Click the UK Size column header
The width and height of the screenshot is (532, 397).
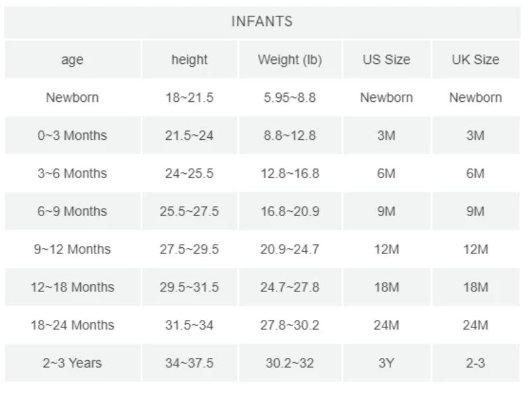pyautogui.click(x=475, y=60)
